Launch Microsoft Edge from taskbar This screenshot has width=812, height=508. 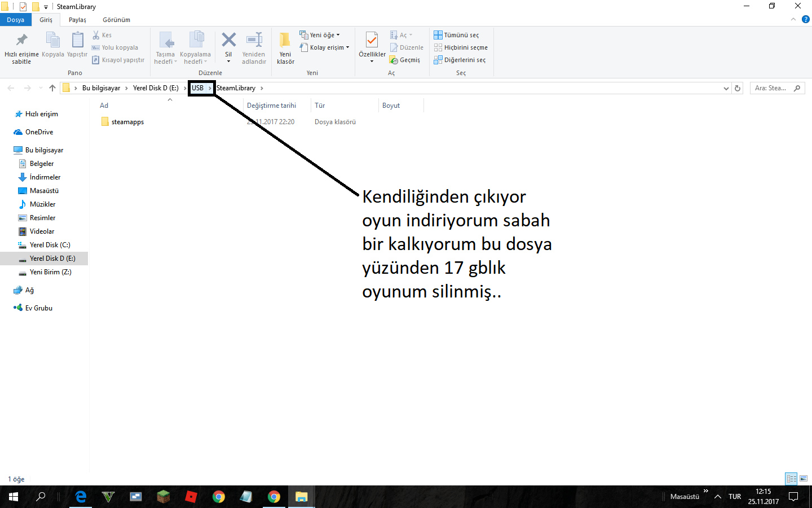tap(81, 497)
